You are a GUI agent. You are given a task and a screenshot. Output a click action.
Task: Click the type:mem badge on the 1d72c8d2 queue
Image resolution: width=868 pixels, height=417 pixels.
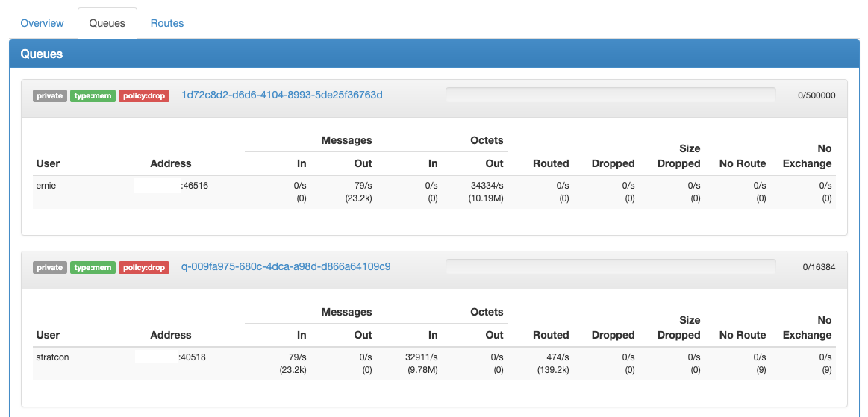(x=93, y=96)
